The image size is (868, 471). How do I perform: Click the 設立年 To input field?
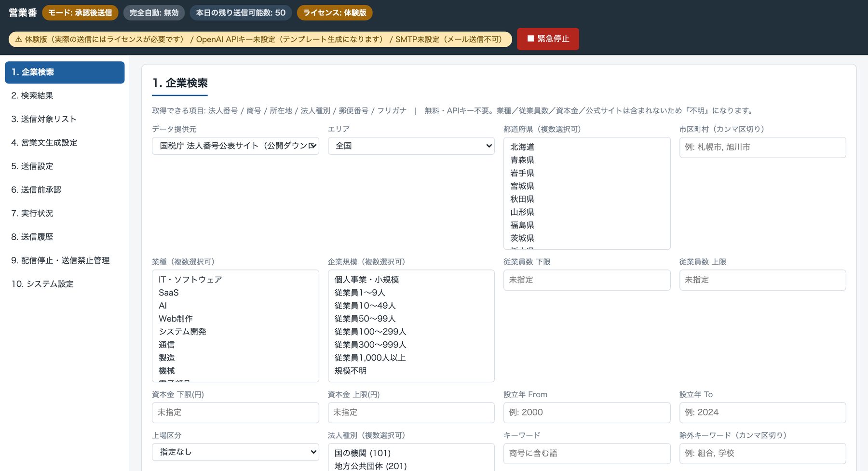coord(762,413)
